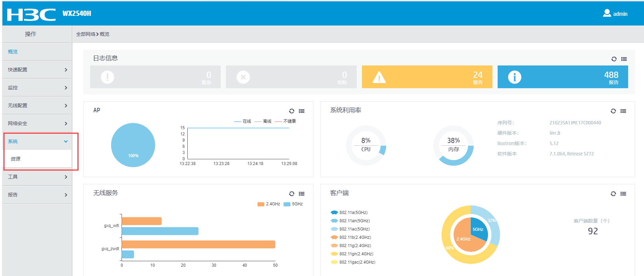
Task: Open the 488 报告 info logs tile
Action: point(562,77)
